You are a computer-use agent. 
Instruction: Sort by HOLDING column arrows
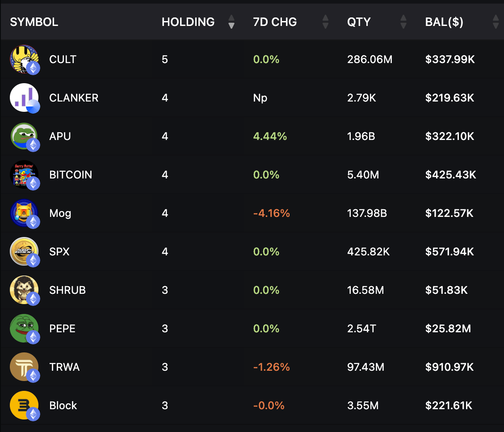tap(231, 22)
